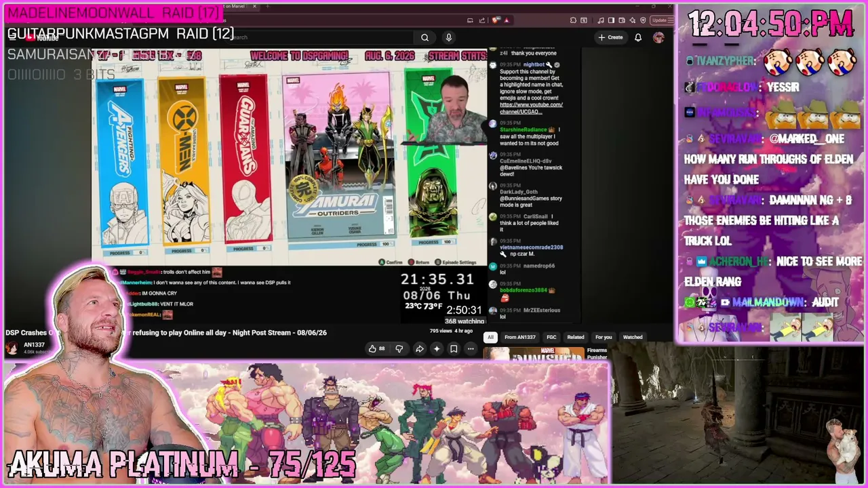Click the browser Update button
This screenshot has height=488, width=868.
[660, 20]
